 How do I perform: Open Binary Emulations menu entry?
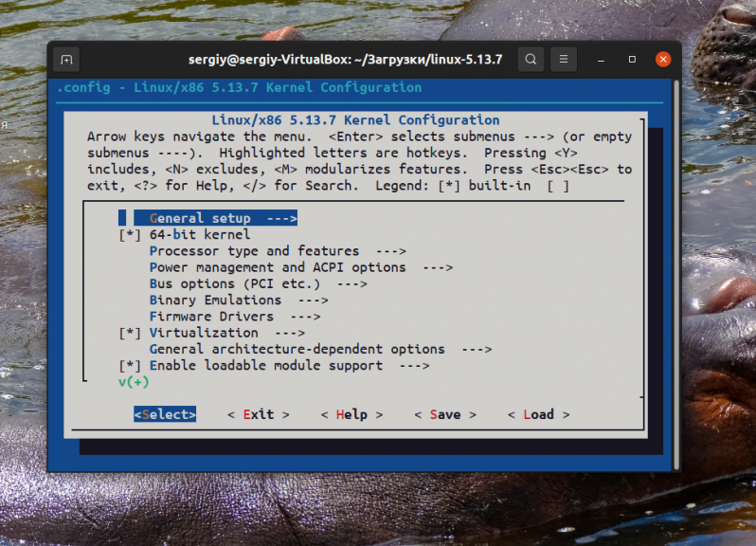coord(239,300)
